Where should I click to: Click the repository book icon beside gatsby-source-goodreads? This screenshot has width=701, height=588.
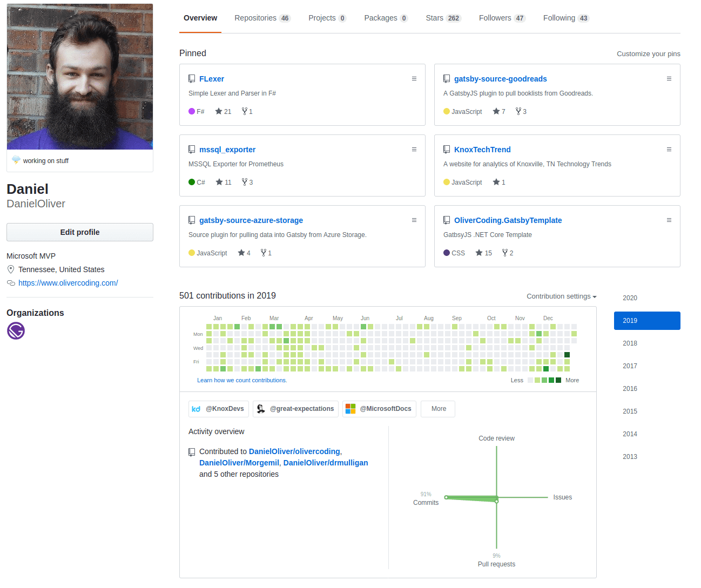coord(447,78)
